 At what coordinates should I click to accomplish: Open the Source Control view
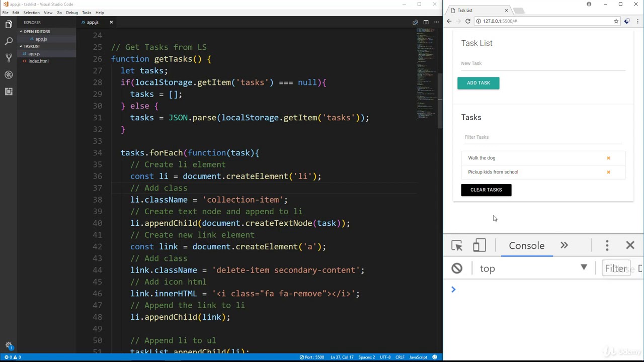pyautogui.click(x=9, y=58)
